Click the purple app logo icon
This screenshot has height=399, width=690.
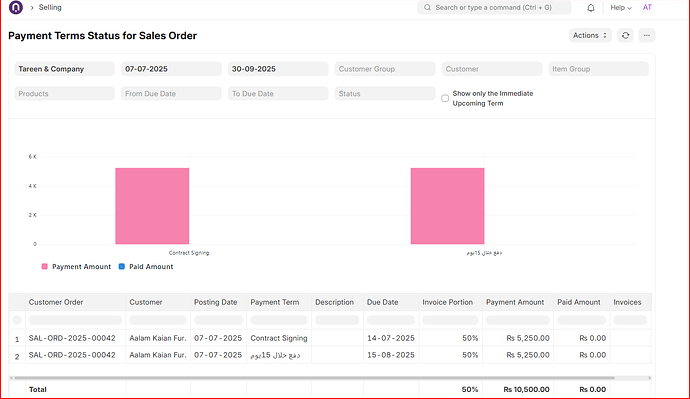(x=16, y=7)
